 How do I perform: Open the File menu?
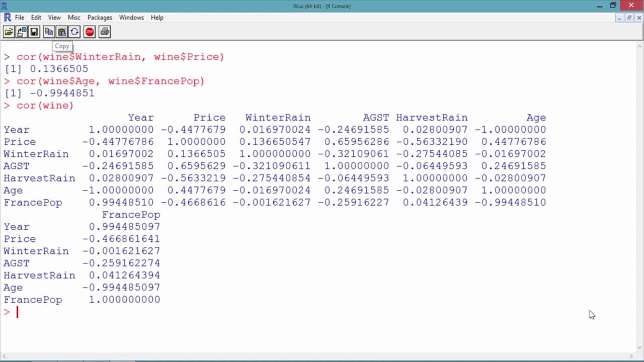(x=20, y=18)
